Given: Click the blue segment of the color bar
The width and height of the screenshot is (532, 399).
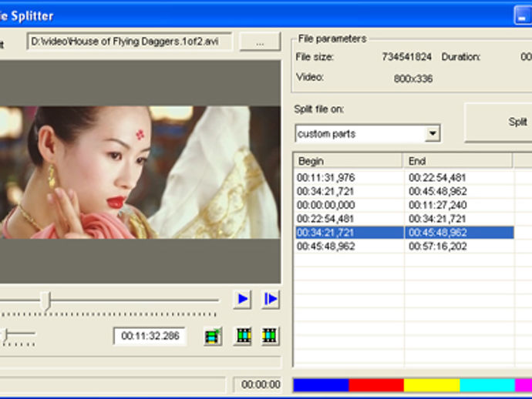Looking at the screenshot, I should point(321,385).
